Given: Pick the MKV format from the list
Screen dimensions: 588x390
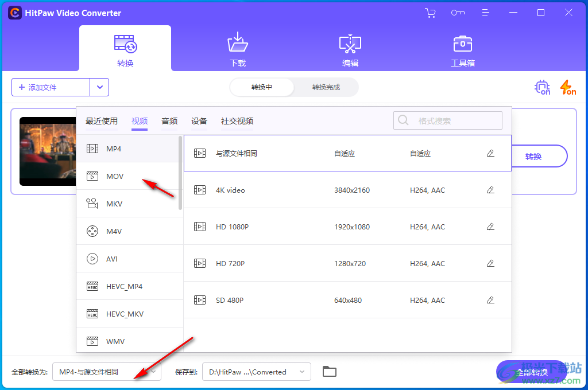Looking at the screenshot, I should point(113,203).
